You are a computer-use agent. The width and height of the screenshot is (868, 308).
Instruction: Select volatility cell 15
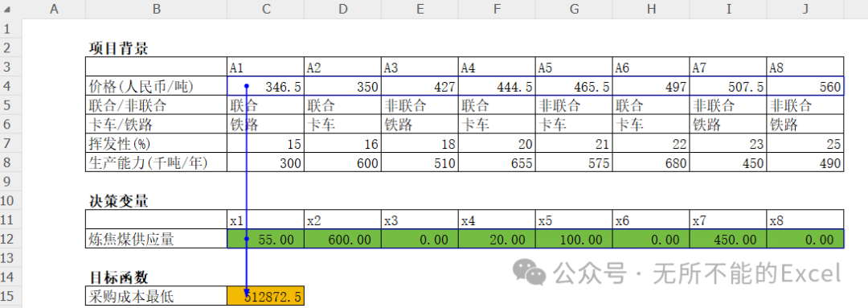click(266, 143)
